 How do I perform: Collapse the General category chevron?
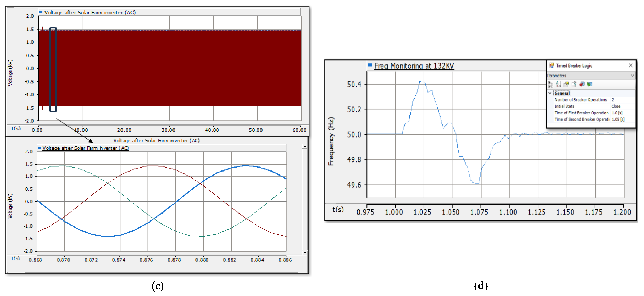[550, 93]
